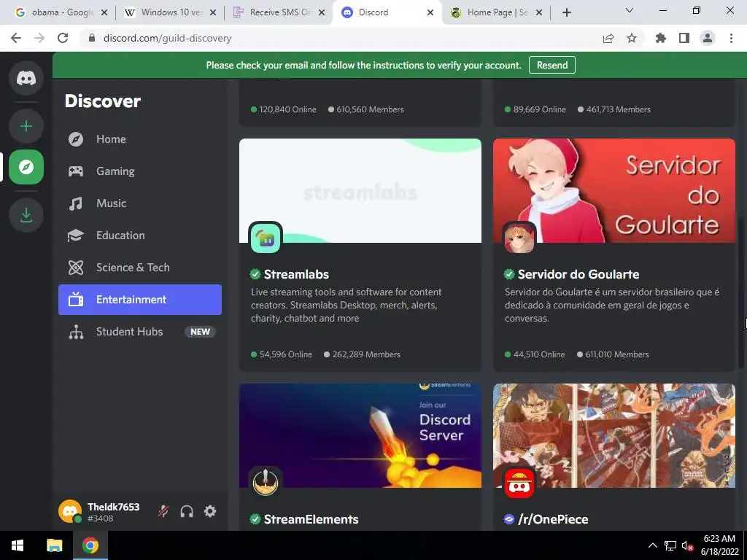
Task: Select the Music note icon
Action: 76,203
